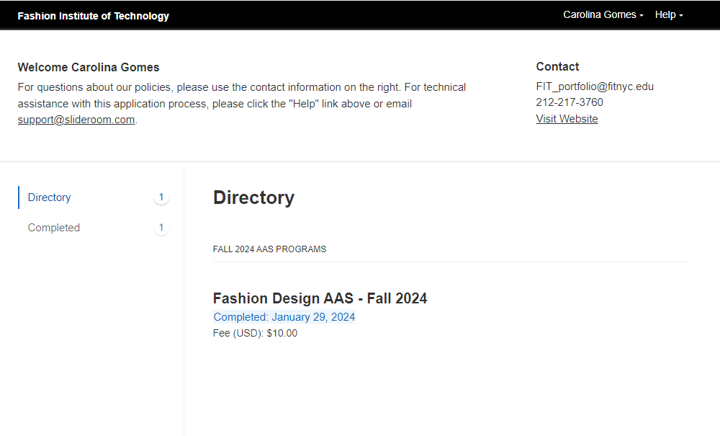
Task: Click the Fashion Institute of Technology header title
Action: [x=93, y=16]
